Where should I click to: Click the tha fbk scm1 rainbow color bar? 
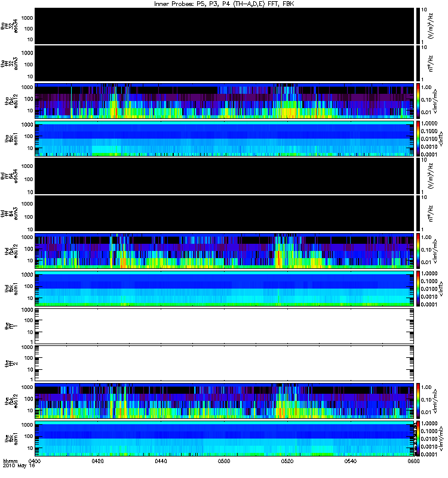tap(418, 139)
